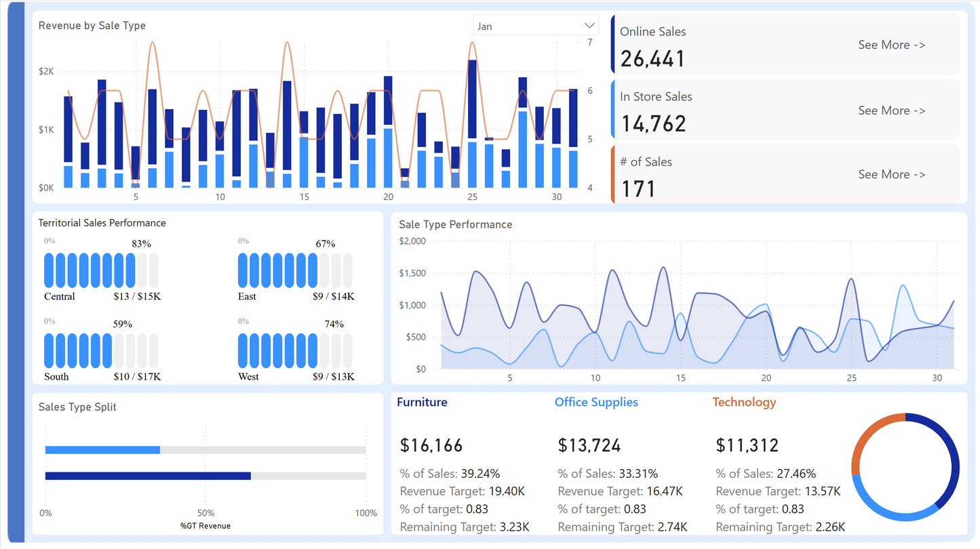Image resolution: width=980 pixels, height=549 pixels.
Task: Open the Jan month dropdown
Action: coord(536,26)
